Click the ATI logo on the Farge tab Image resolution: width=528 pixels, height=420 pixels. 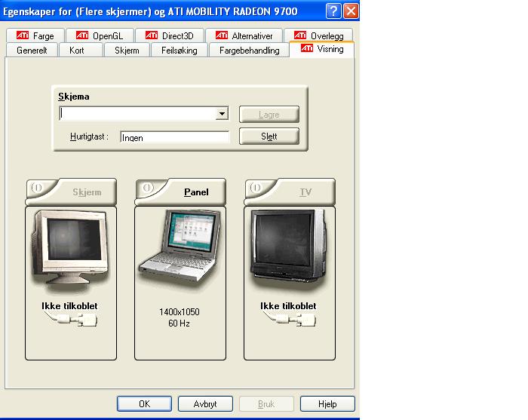(23, 35)
